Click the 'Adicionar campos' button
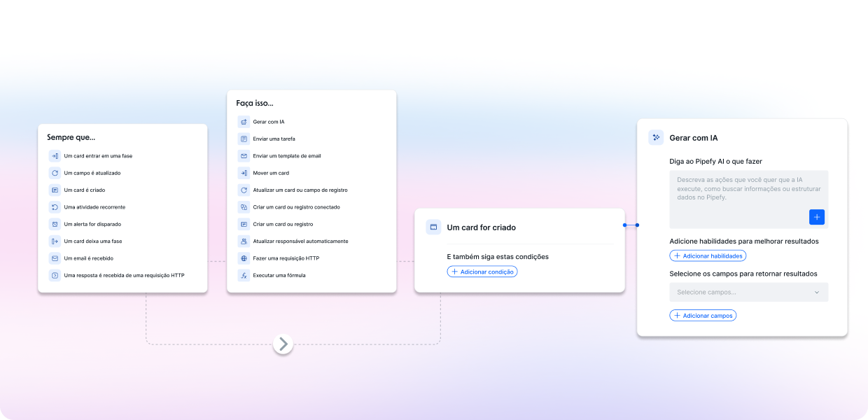Viewport: 868px width, 420px height. (x=703, y=316)
